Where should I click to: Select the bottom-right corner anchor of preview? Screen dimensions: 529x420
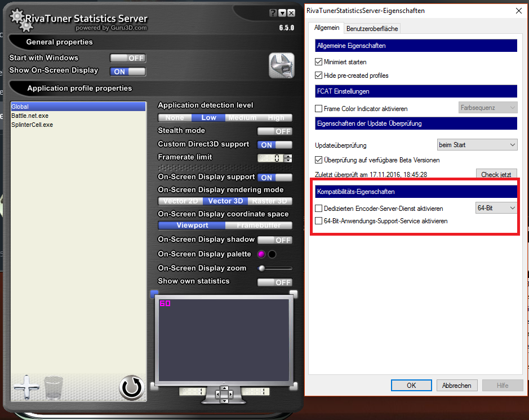tap(294, 386)
